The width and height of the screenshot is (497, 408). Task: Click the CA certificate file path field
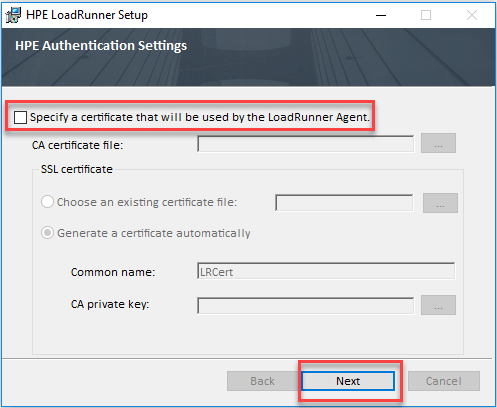(x=306, y=144)
